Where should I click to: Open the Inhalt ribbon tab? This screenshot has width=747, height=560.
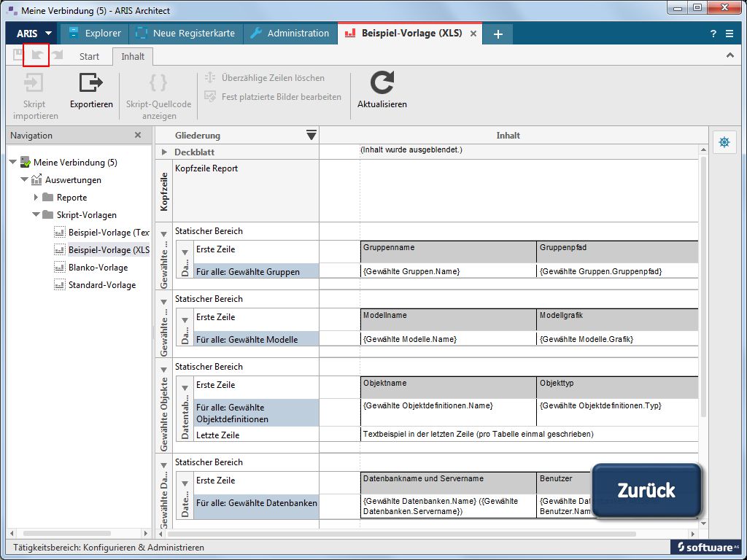(x=133, y=56)
